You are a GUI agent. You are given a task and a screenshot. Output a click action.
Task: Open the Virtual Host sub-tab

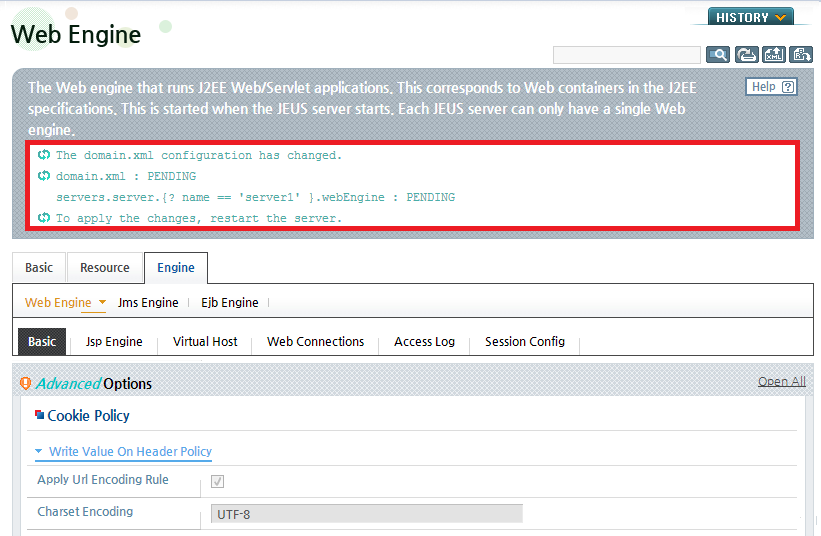point(205,342)
